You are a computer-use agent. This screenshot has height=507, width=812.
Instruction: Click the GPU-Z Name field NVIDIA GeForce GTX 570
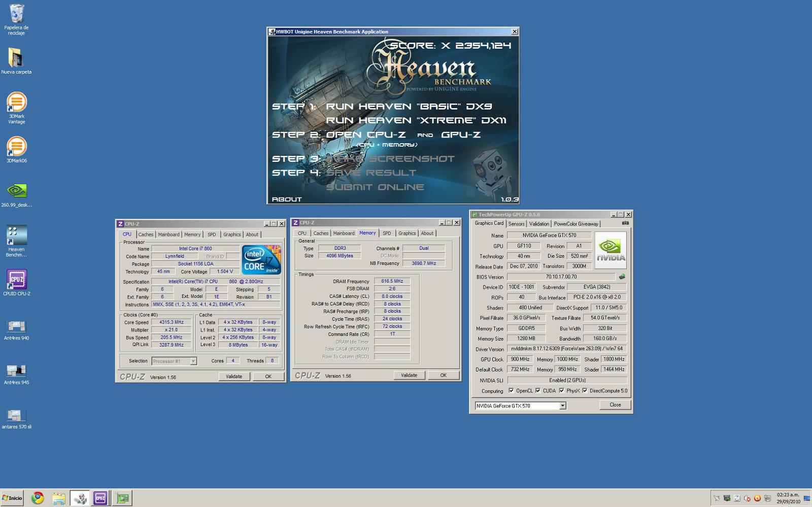pos(549,235)
